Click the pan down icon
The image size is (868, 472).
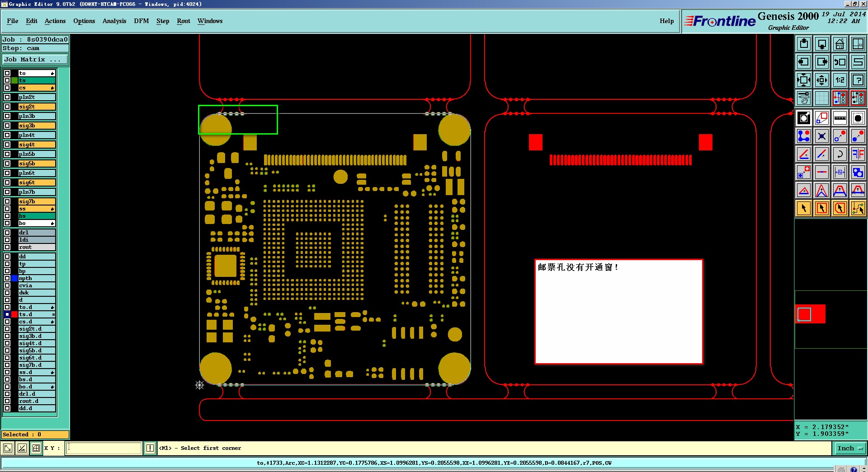(822, 44)
